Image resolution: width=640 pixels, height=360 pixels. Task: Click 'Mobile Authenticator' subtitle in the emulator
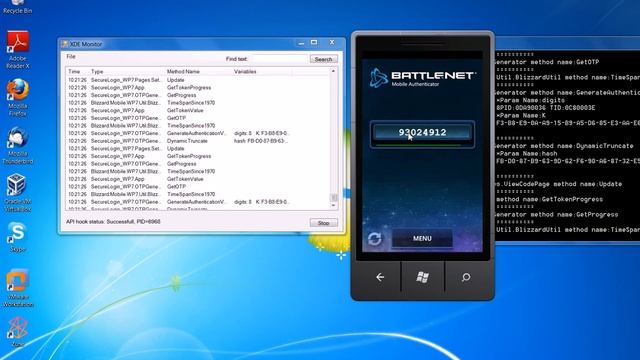pyautogui.click(x=415, y=84)
